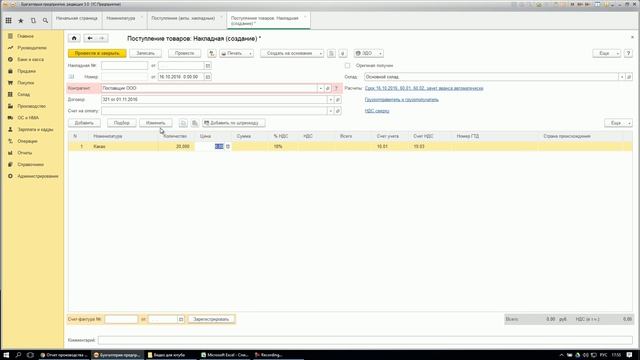Focus the Комментарий input field

click(x=365, y=340)
